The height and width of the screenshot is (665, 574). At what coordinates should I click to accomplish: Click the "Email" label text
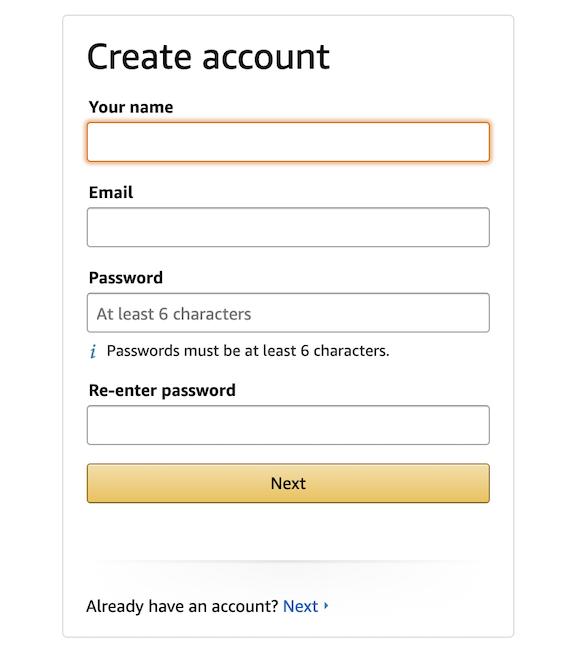point(111,192)
